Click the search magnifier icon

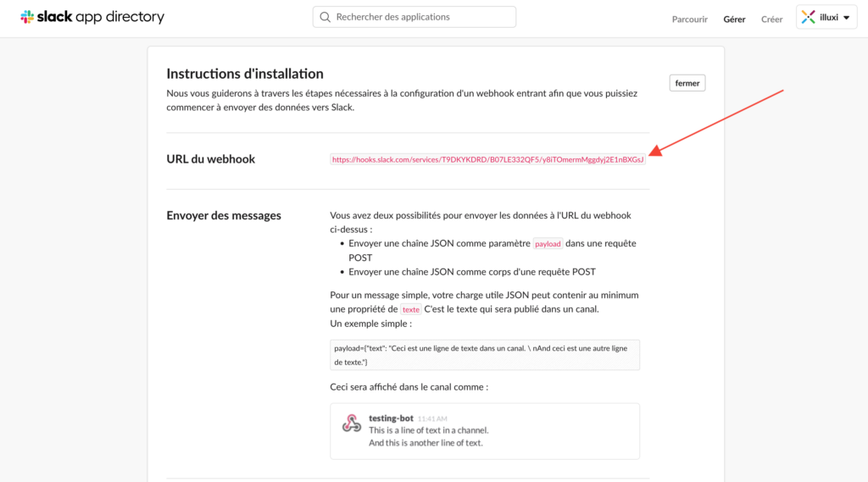[325, 17]
